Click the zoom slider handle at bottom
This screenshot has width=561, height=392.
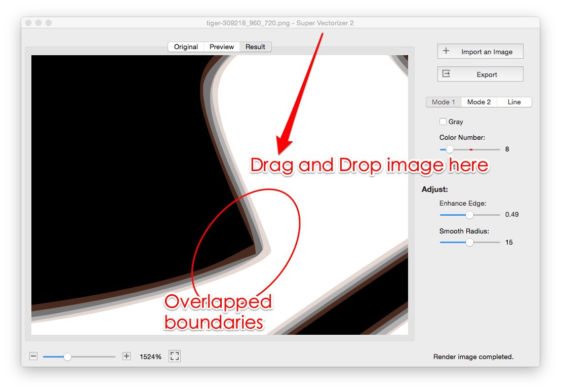(68, 356)
